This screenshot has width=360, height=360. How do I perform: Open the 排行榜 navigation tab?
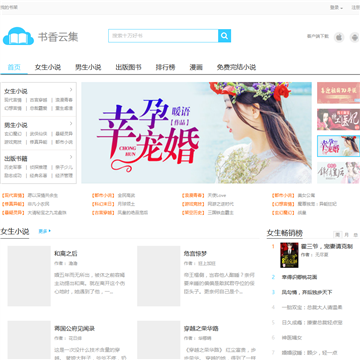[166, 67]
